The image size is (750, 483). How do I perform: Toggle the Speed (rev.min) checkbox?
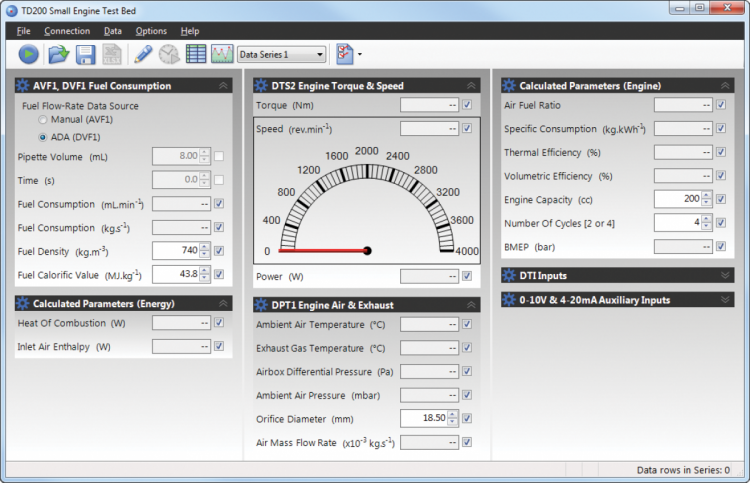point(467,128)
